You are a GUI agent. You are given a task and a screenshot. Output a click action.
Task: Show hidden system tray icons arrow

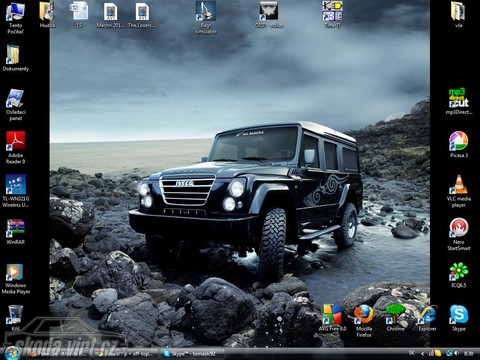point(423,353)
